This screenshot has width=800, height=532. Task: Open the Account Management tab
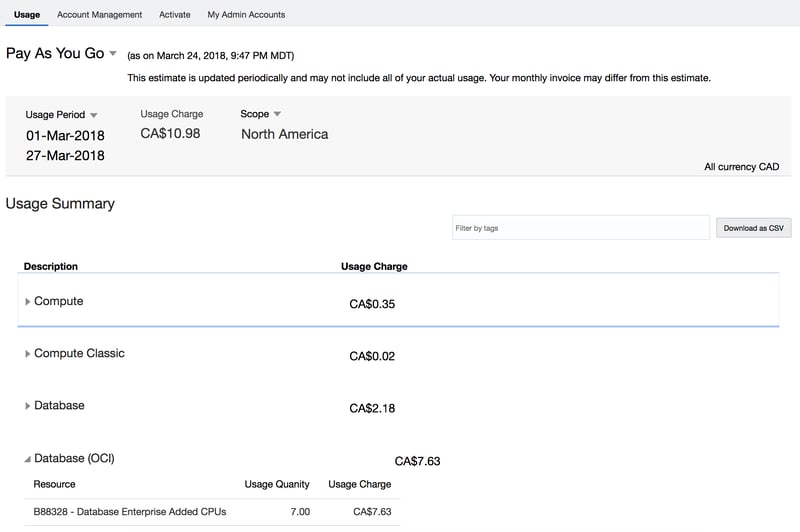coord(99,15)
